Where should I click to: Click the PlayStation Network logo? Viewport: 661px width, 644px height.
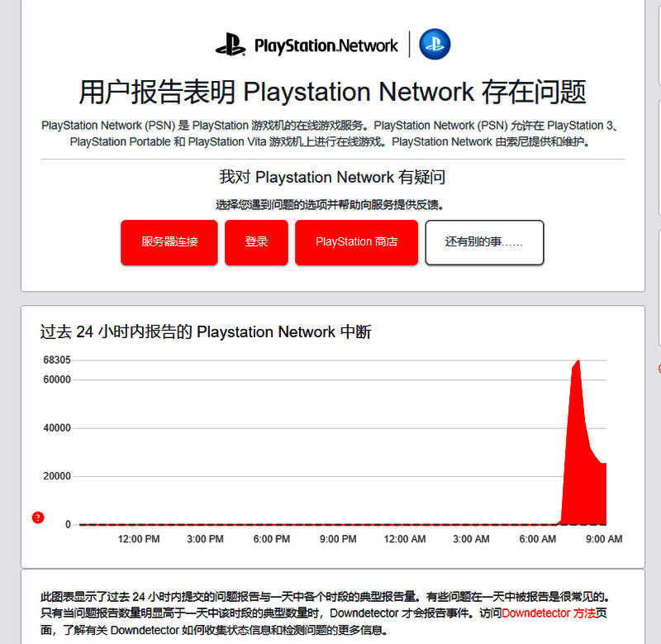tap(307, 45)
